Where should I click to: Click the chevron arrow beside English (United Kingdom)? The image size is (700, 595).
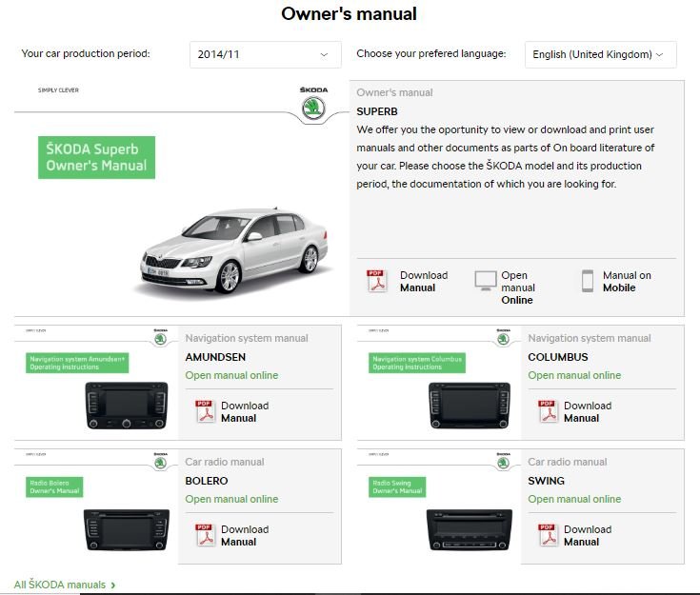pyautogui.click(x=660, y=54)
